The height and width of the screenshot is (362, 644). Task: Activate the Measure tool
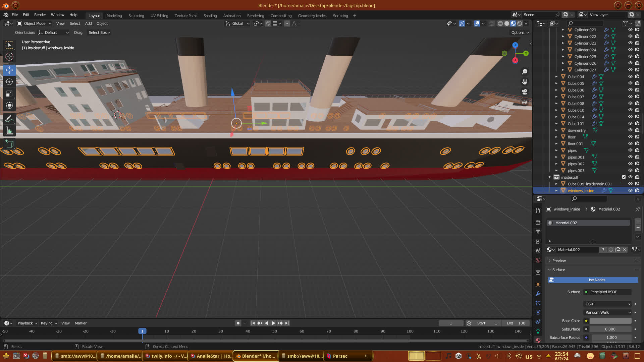point(9,131)
